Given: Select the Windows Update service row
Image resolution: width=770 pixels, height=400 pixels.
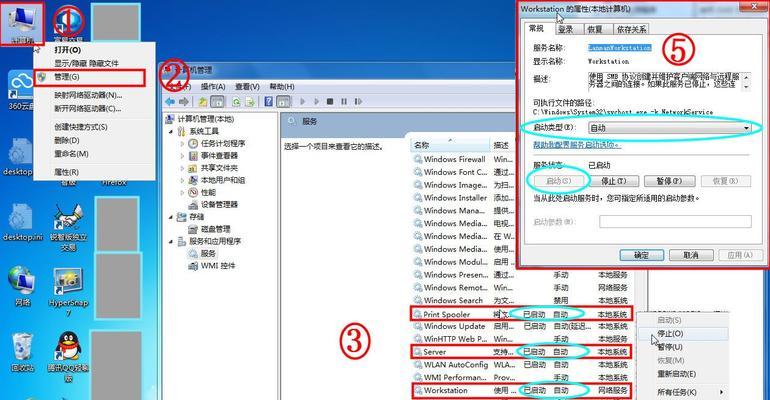Looking at the screenshot, I should pos(522,326).
